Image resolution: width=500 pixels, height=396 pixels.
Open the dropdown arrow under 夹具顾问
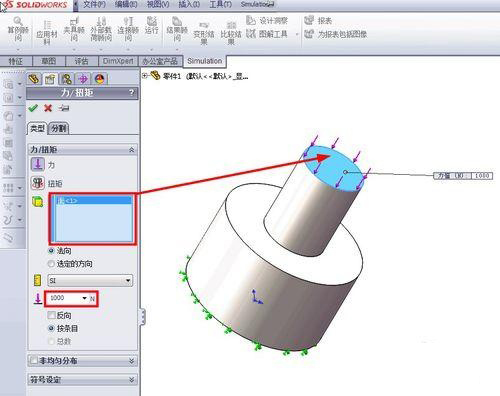[74, 49]
